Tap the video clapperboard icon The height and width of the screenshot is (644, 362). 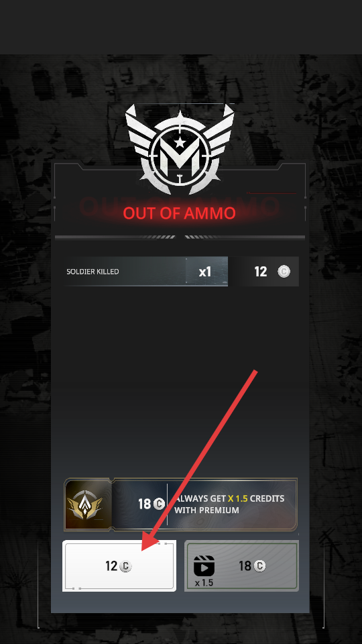click(204, 566)
